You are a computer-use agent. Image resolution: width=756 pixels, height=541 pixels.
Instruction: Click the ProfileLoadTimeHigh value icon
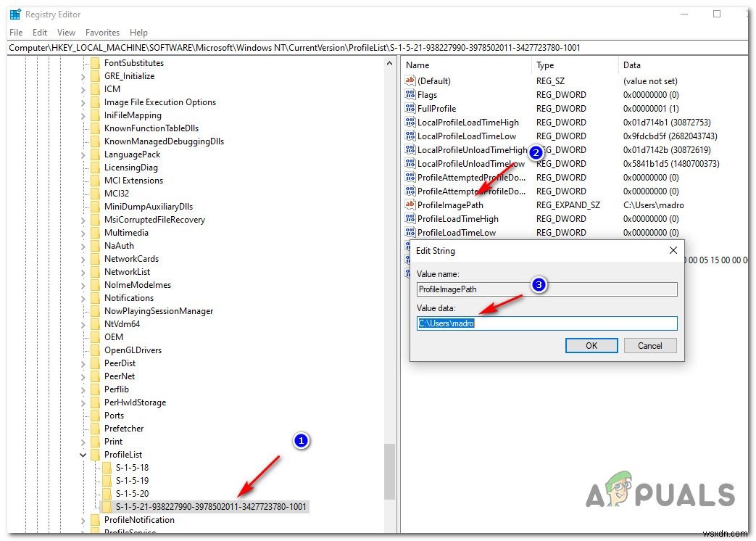(410, 219)
